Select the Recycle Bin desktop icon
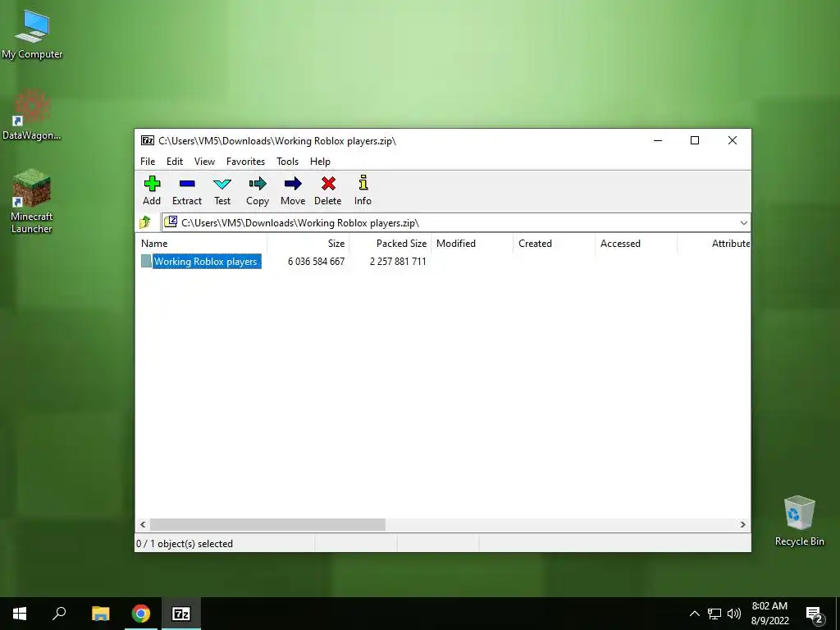Viewport: 840px width, 630px height. coord(799,521)
